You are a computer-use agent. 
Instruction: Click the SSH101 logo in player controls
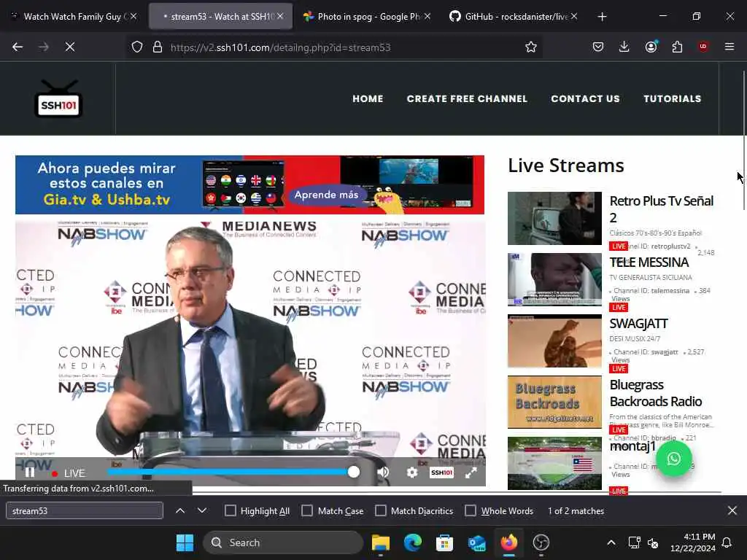click(x=441, y=472)
